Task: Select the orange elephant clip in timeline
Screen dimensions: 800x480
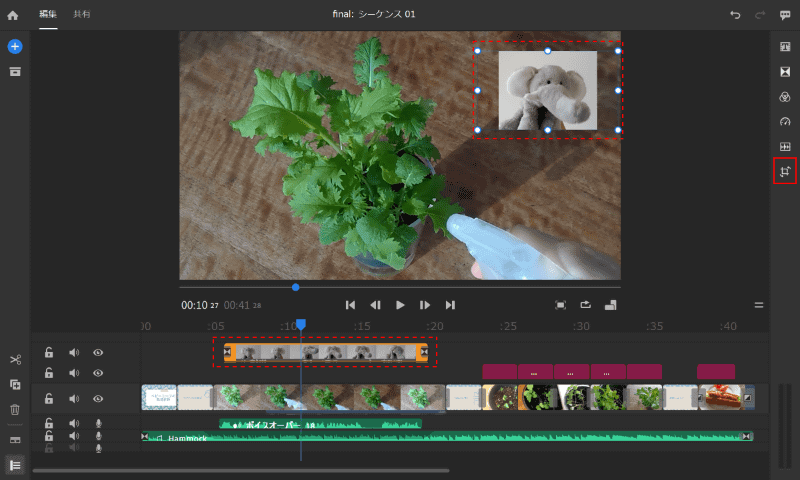Action: pyautogui.click(x=326, y=352)
